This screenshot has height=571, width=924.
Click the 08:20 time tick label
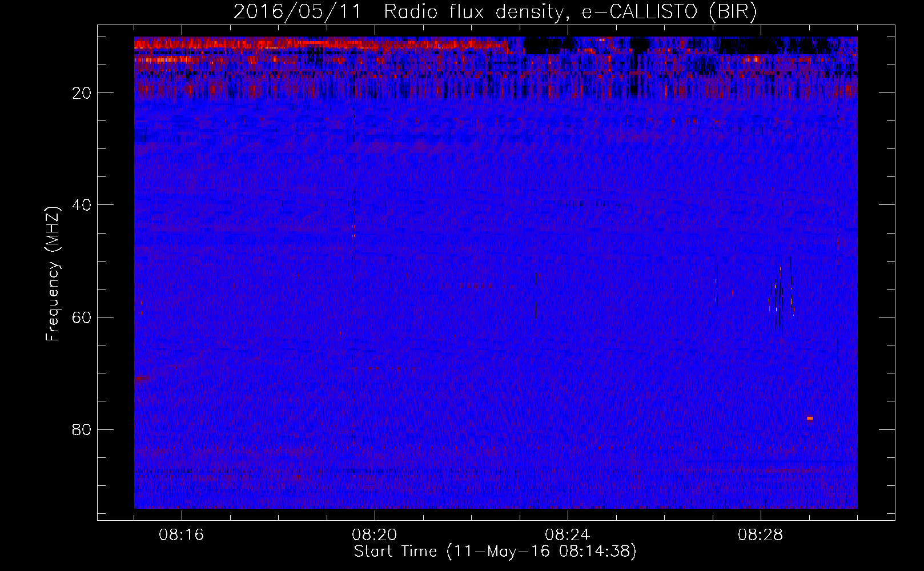click(375, 535)
